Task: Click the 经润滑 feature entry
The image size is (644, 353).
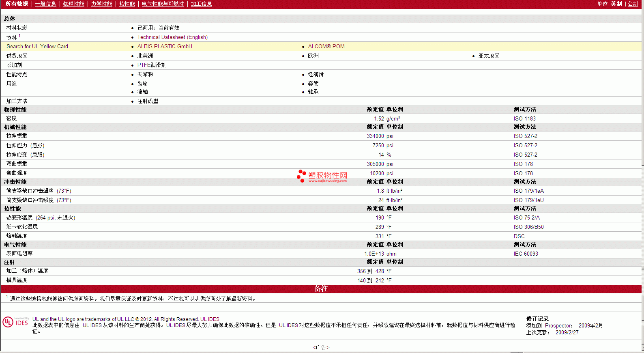Action: (x=316, y=74)
